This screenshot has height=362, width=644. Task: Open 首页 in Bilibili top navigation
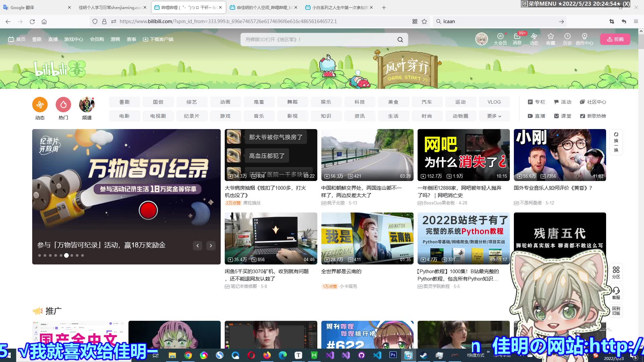click(x=17, y=39)
